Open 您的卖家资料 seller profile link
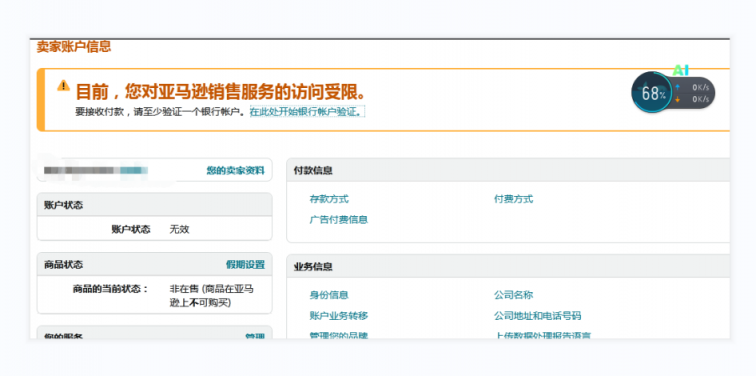 [235, 170]
